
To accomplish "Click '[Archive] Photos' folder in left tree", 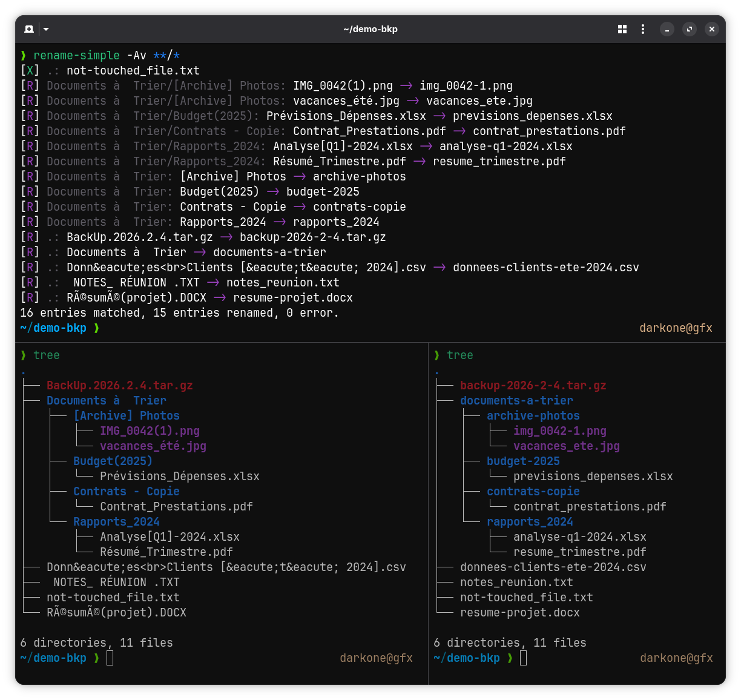I will point(127,416).
